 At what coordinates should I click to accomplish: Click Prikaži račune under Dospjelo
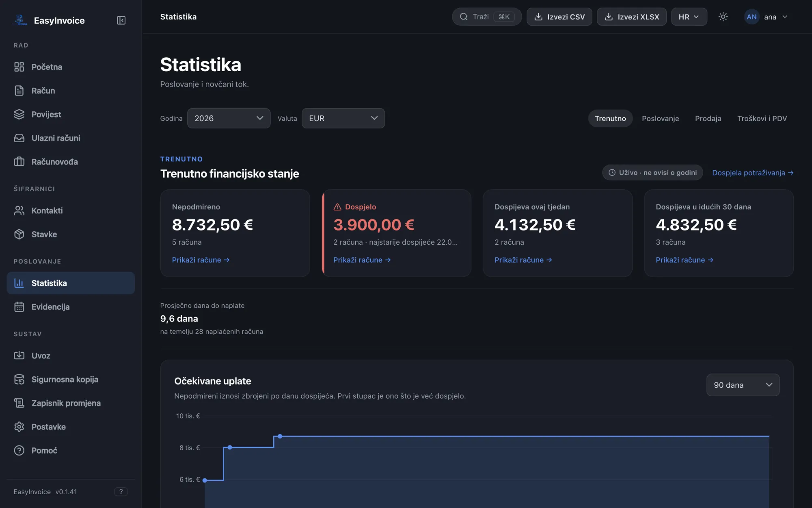tap(362, 260)
